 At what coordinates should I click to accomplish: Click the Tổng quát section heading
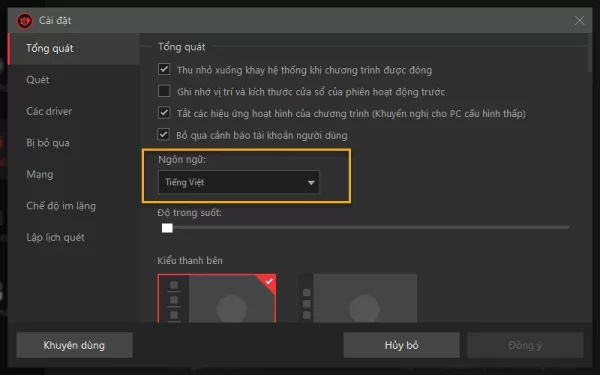coord(182,47)
